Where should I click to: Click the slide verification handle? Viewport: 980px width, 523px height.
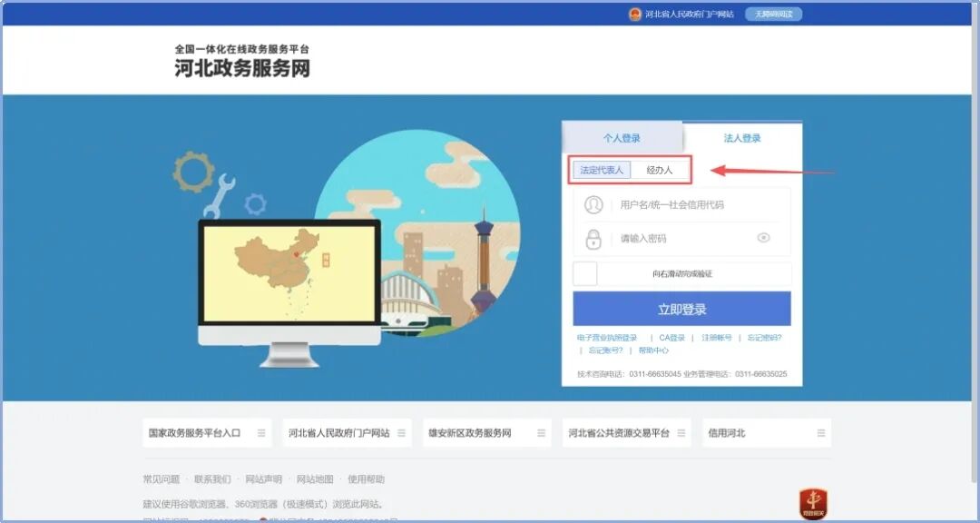585,274
